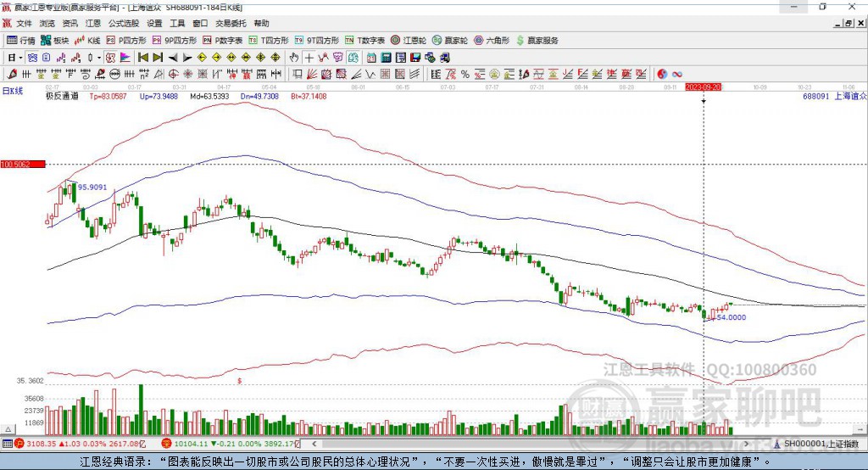Open the 文件 menu

point(25,23)
